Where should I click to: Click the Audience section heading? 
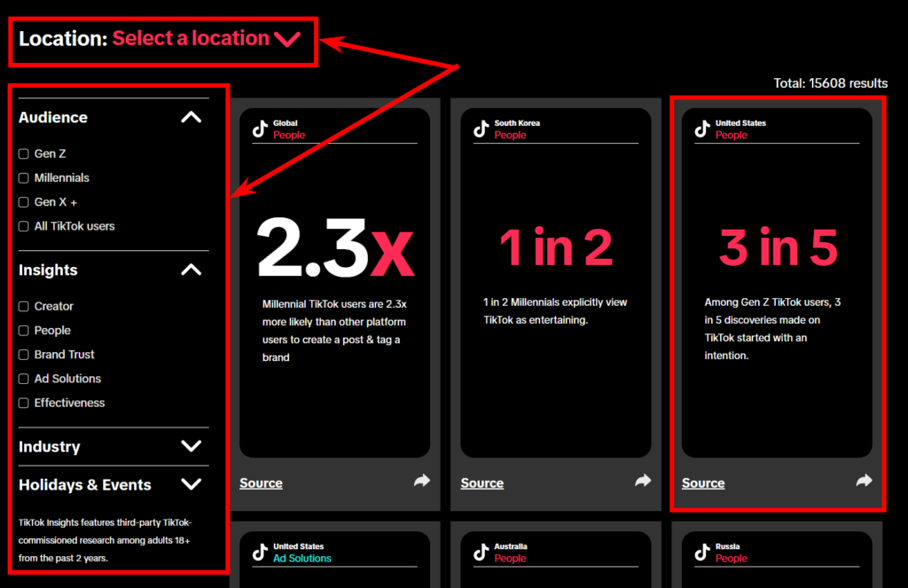point(53,118)
